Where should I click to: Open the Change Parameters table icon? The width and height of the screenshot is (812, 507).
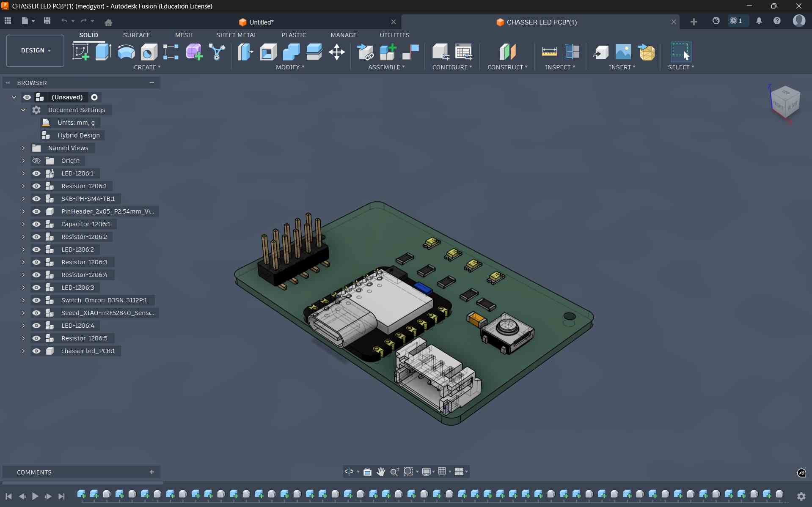[463, 52]
